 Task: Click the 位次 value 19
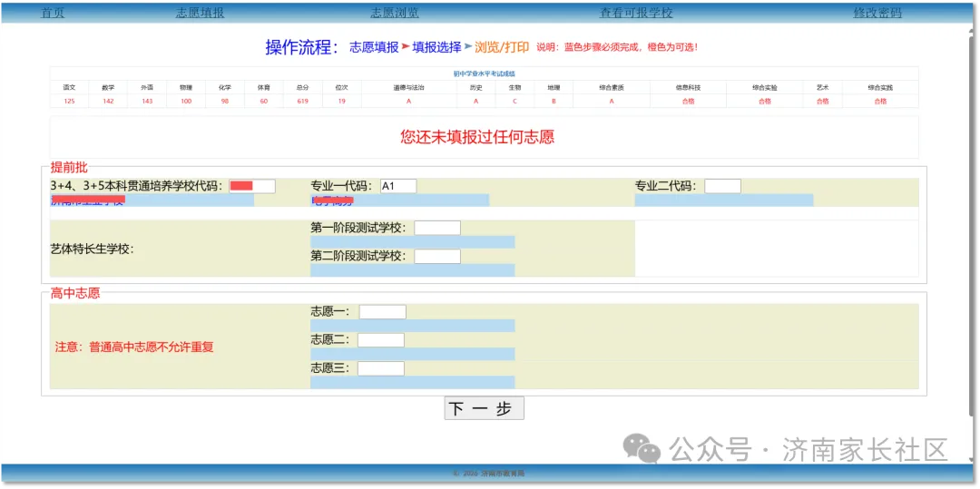[x=342, y=102]
